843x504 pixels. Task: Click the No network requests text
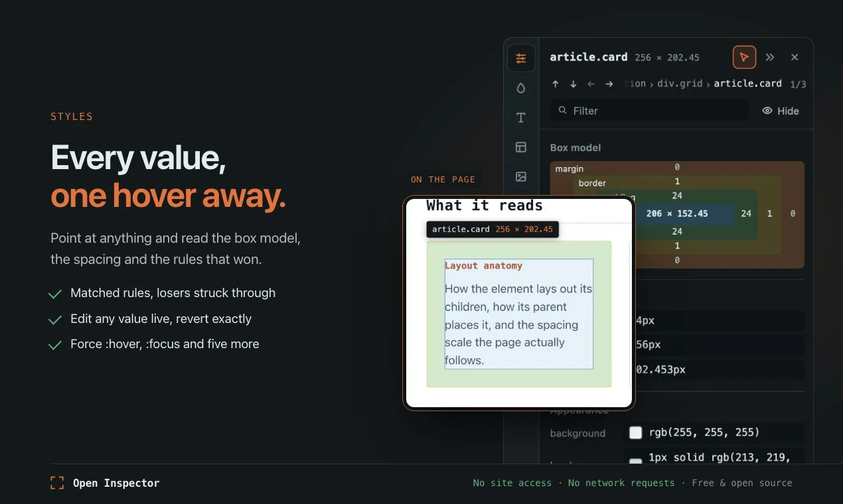pyautogui.click(x=621, y=483)
